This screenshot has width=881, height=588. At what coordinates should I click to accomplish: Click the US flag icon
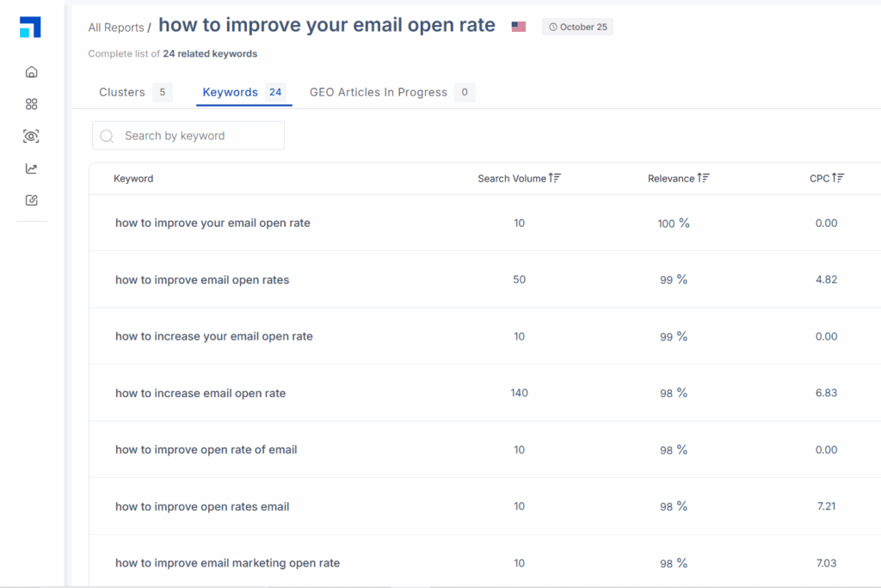pyautogui.click(x=518, y=27)
